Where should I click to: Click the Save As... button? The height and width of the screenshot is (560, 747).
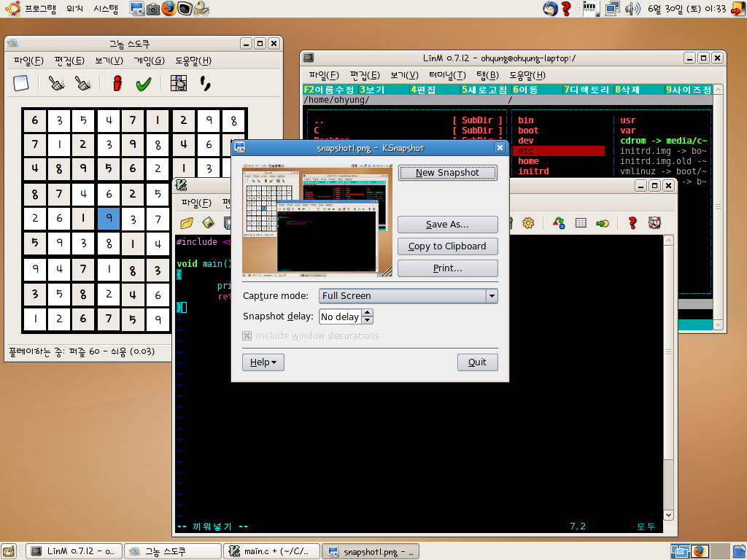pos(447,225)
